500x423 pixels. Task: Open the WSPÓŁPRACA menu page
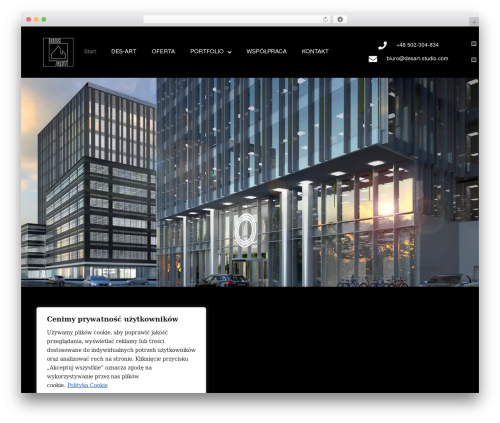[266, 51]
